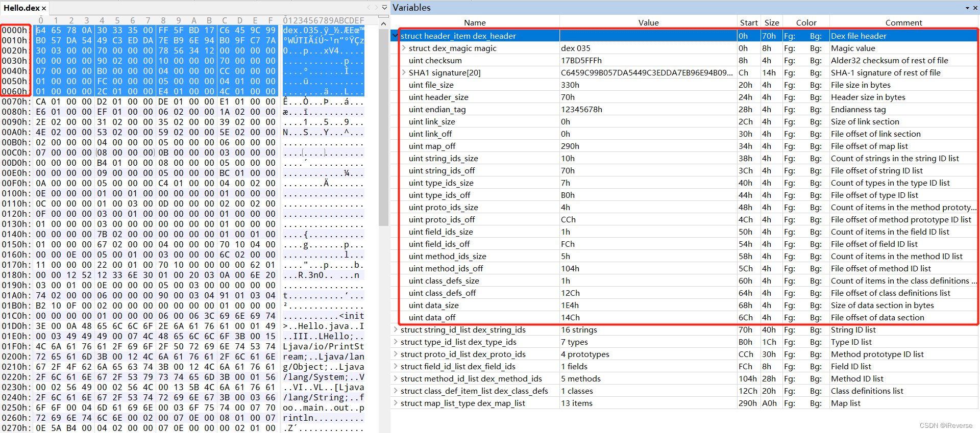Screen dimensions: 980x433
Task: Click the 17BD5FFFh checksum value
Action: (648, 60)
